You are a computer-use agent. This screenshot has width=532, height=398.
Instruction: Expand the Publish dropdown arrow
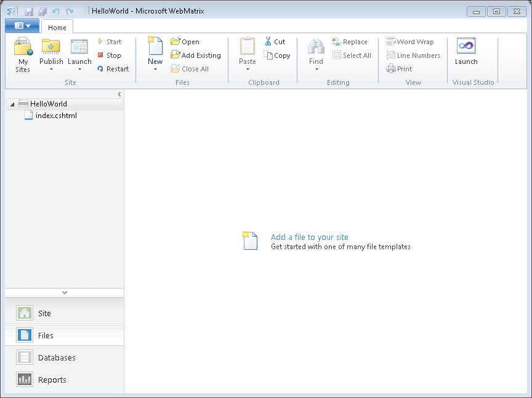pyautogui.click(x=51, y=70)
